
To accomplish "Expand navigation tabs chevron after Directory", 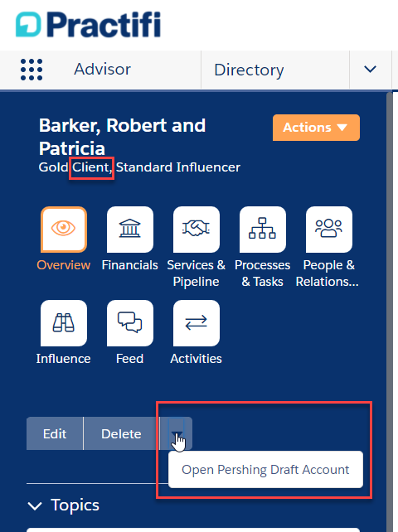I will [370, 70].
